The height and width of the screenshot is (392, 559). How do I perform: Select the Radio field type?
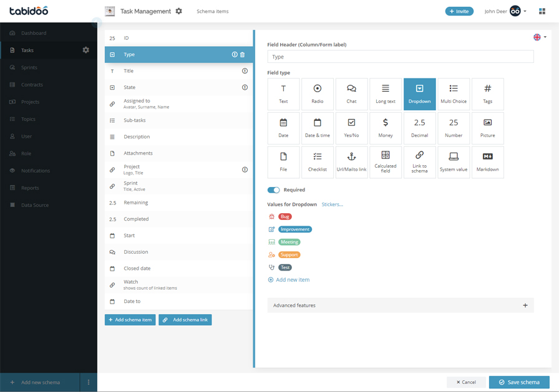pyautogui.click(x=318, y=94)
